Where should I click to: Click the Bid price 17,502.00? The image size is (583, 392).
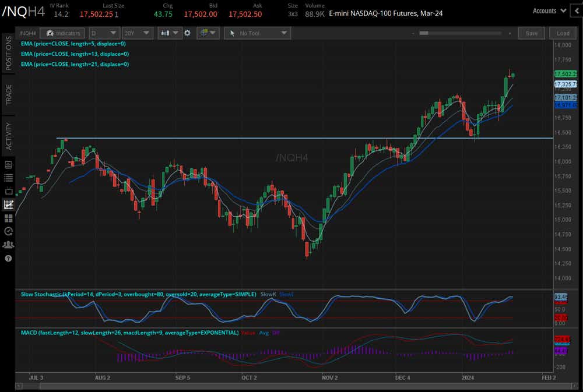(201, 14)
